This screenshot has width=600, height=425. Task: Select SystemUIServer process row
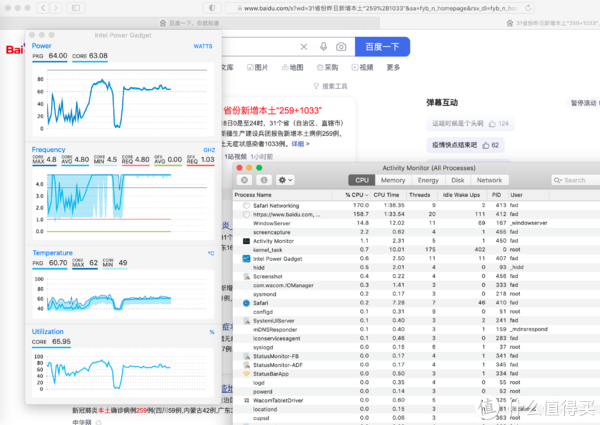(x=416, y=321)
